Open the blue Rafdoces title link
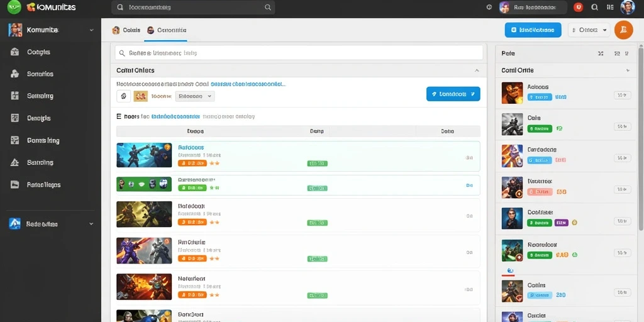Image resolution: width=644 pixels, height=322 pixels. click(191, 147)
